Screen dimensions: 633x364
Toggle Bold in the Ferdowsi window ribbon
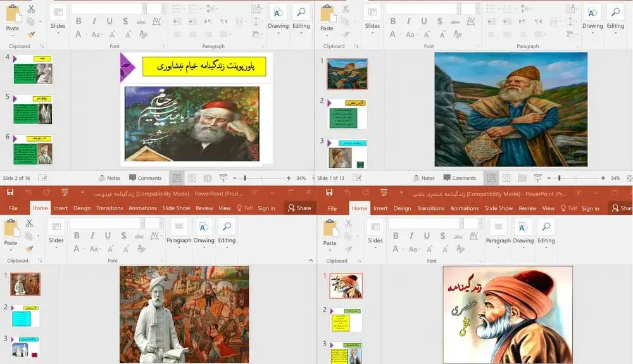pyautogui.click(x=77, y=235)
